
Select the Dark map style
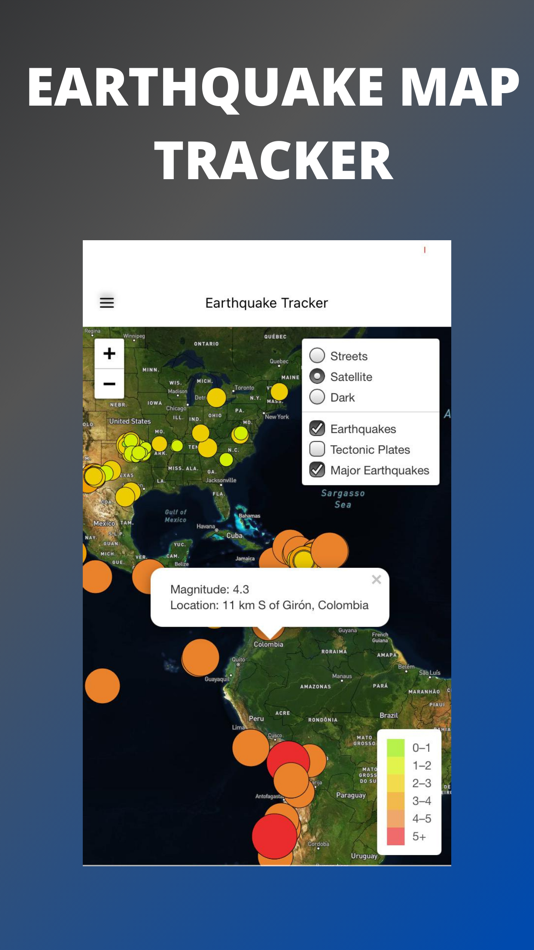coord(317,397)
